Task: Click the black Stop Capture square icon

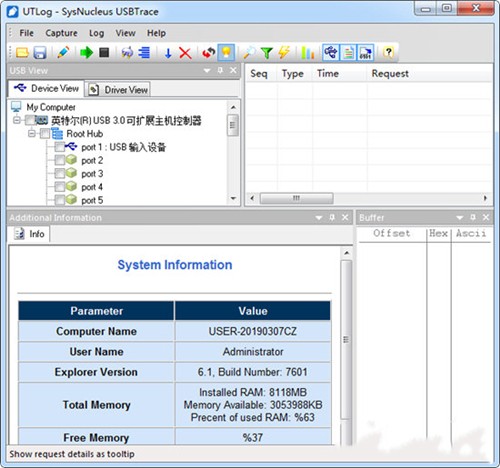Action: point(104,52)
